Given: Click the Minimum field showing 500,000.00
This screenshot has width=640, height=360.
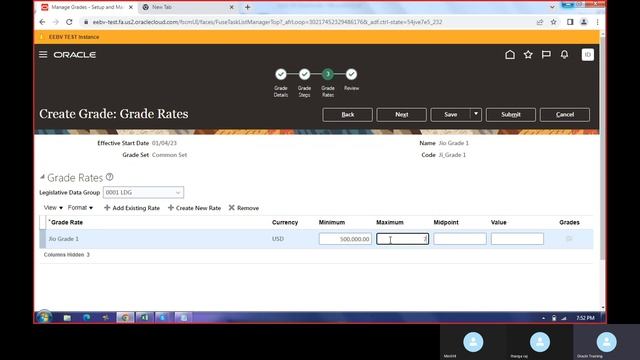Looking at the screenshot, I should (x=345, y=239).
